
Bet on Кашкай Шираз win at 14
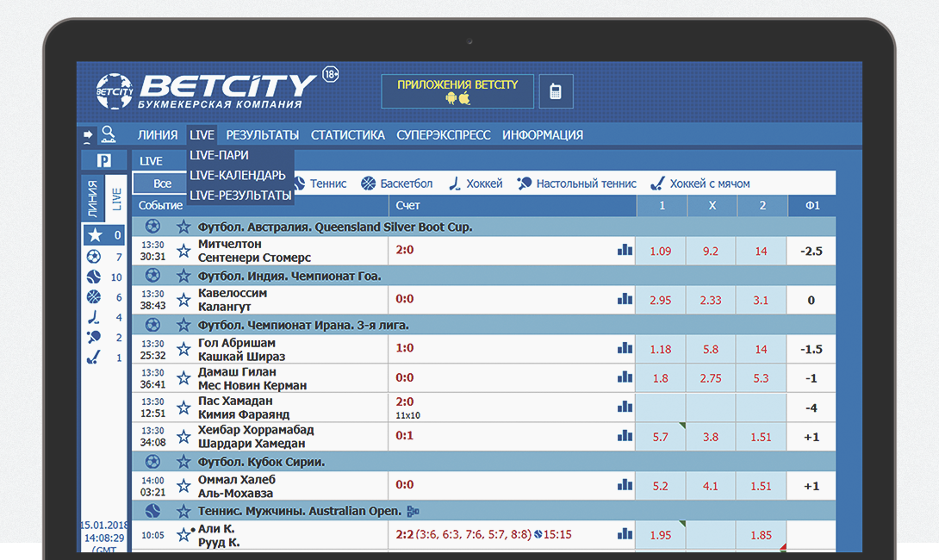[x=762, y=349]
